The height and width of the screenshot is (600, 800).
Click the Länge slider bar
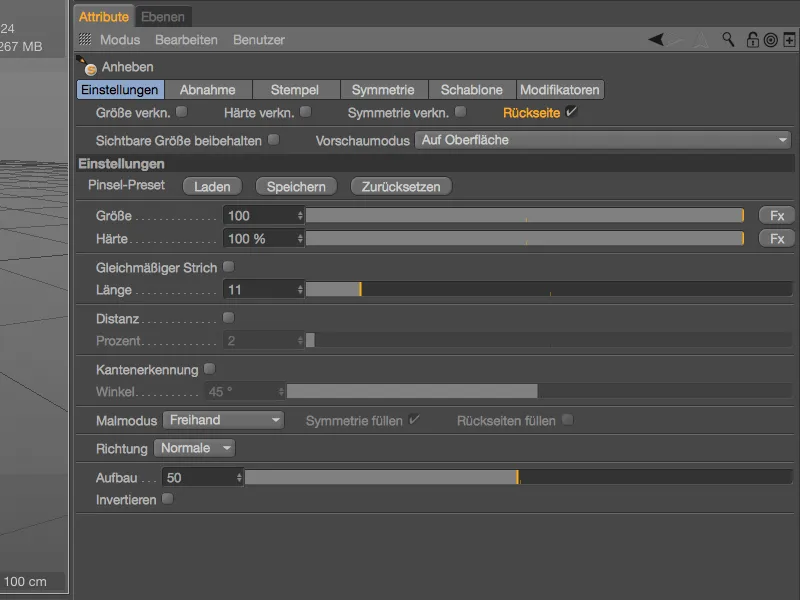(x=549, y=290)
